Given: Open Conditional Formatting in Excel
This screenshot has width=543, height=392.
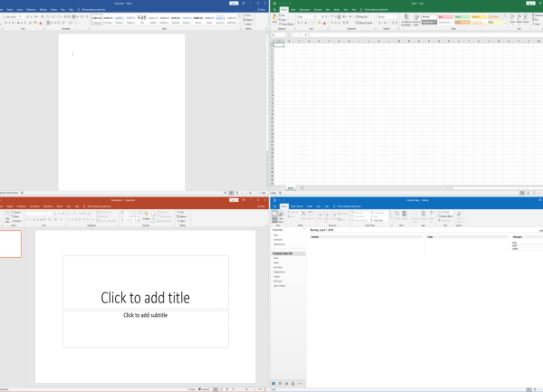Looking at the screenshot, I should click(406, 20).
